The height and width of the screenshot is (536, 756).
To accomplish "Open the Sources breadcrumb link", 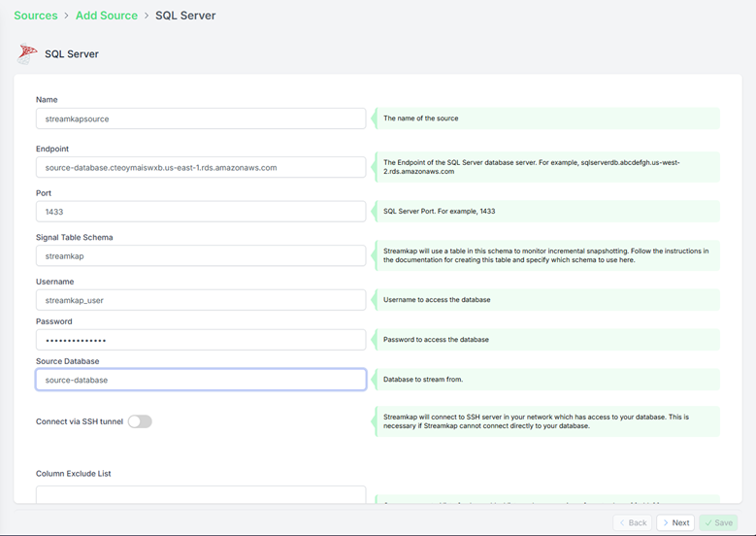I will point(36,16).
